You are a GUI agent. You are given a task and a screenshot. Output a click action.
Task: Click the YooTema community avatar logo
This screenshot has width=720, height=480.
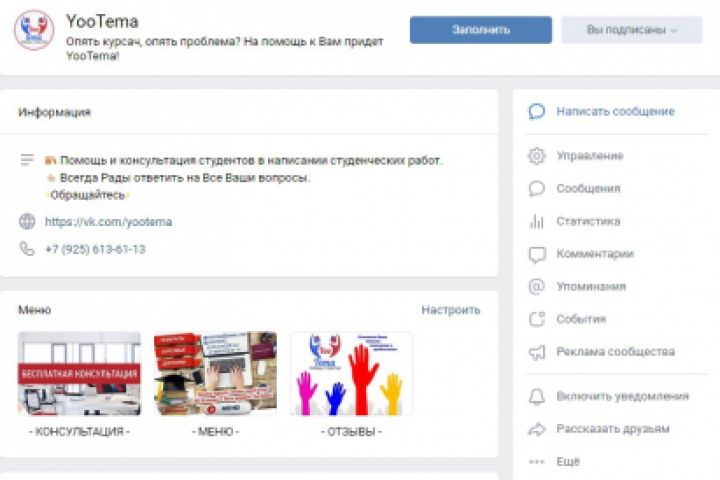click(34, 29)
